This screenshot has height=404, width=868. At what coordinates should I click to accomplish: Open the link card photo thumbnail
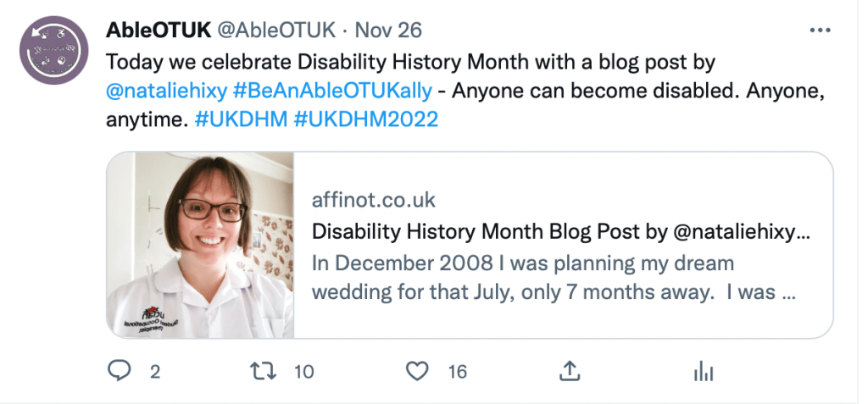click(x=201, y=246)
